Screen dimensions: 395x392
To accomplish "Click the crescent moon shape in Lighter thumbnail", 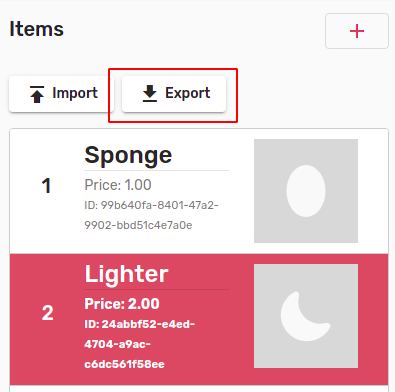I will pyautogui.click(x=303, y=317).
